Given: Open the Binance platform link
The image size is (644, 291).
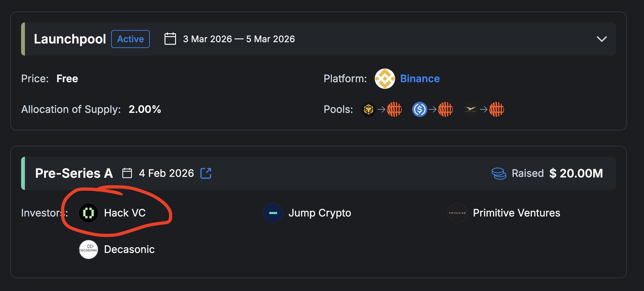Looking at the screenshot, I should point(420,79).
